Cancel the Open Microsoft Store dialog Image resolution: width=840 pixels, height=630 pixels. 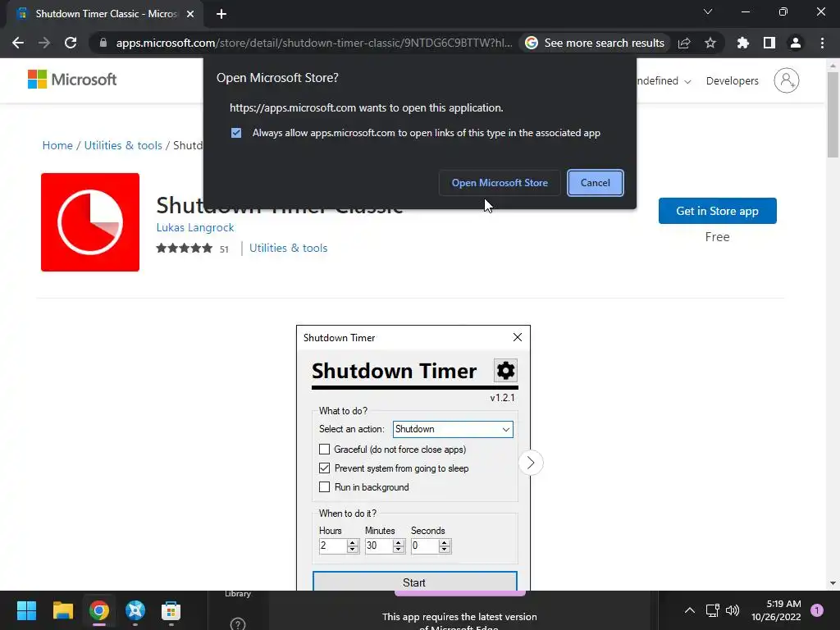click(596, 183)
